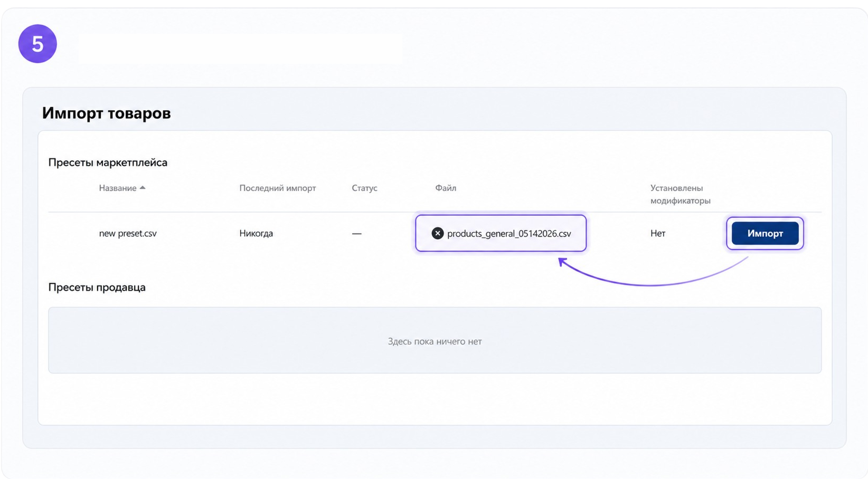The image size is (868, 479).
Task: Sort presets by the Название arrow
Action: pyautogui.click(x=143, y=188)
